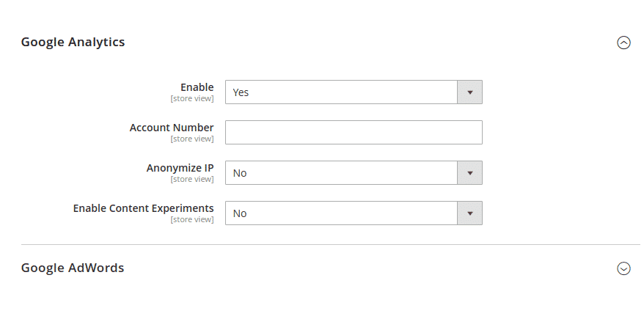Collapse the Google Analytics section chevron icon
This screenshot has width=644, height=330.
623,43
